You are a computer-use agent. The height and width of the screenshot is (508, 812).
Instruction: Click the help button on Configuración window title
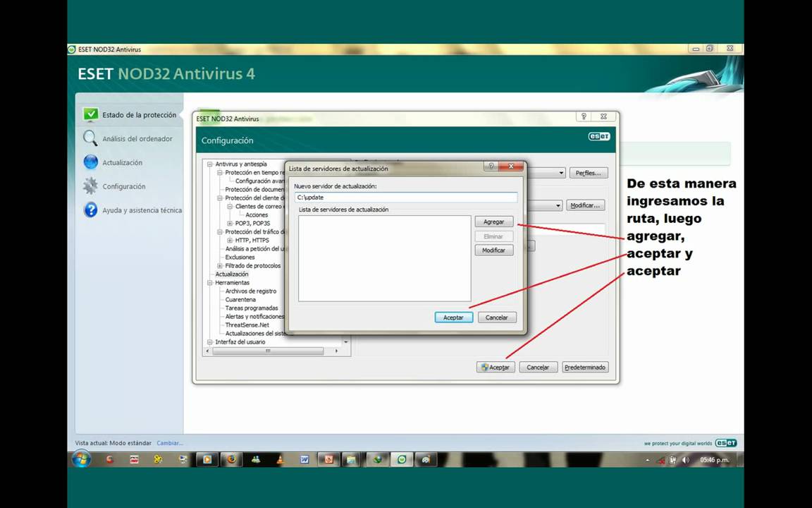pos(584,116)
